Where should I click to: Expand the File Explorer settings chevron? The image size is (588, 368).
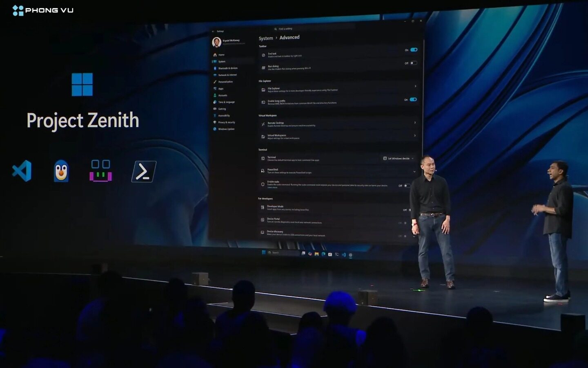pyautogui.click(x=415, y=86)
